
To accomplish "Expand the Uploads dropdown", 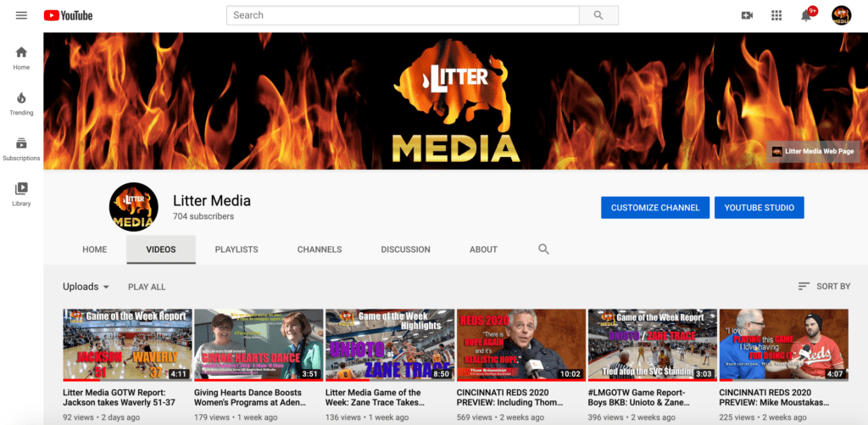I will pyautogui.click(x=86, y=287).
